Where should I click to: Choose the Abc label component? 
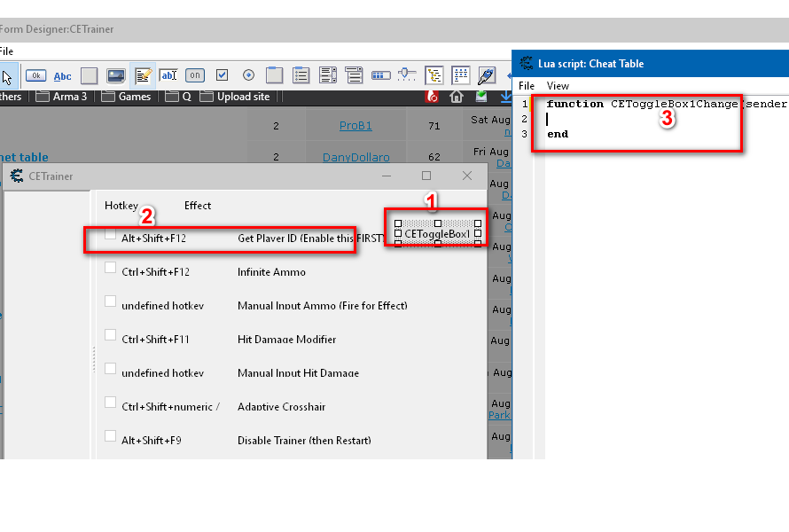point(63,75)
